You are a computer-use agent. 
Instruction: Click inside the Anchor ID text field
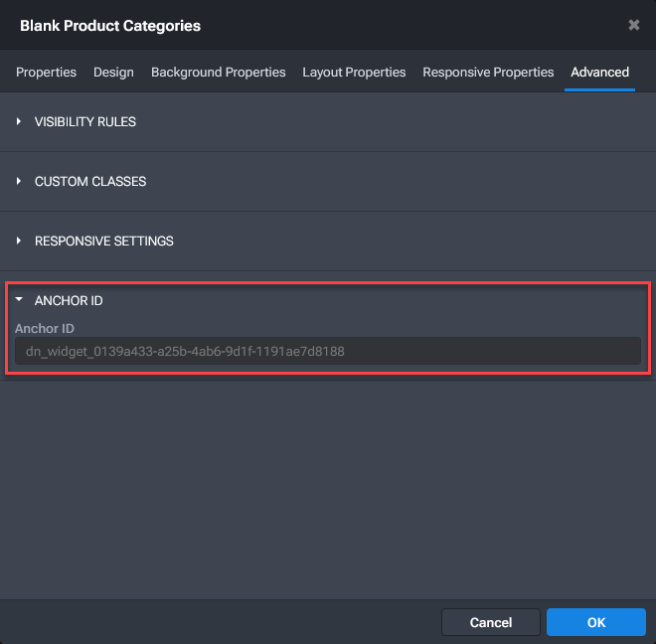click(x=327, y=351)
